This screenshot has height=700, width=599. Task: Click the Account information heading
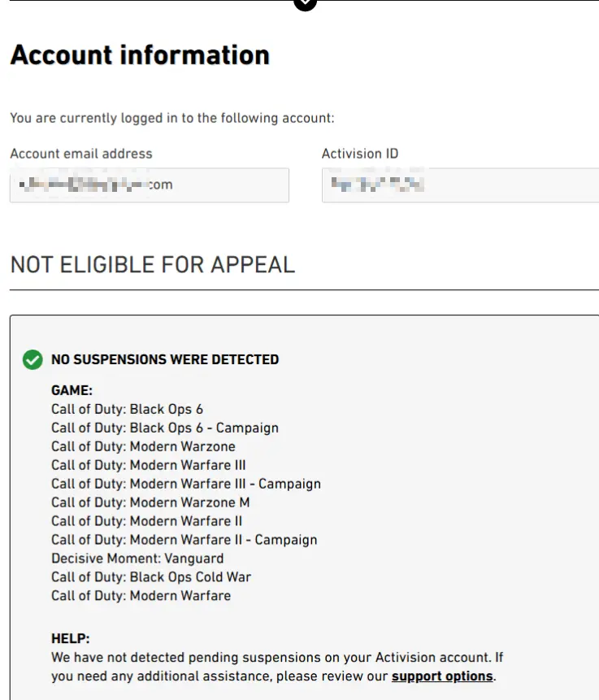pos(140,55)
